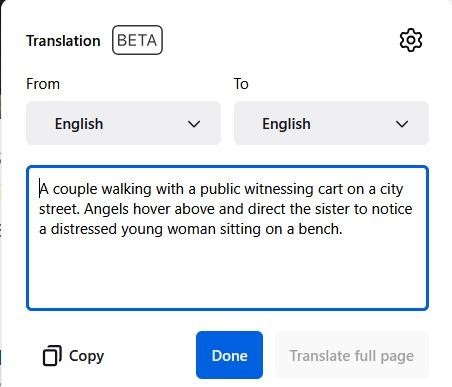Viewport: 452px width, 387px height.
Task: Open translation settings gear icon
Action: pyautogui.click(x=411, y=40)
